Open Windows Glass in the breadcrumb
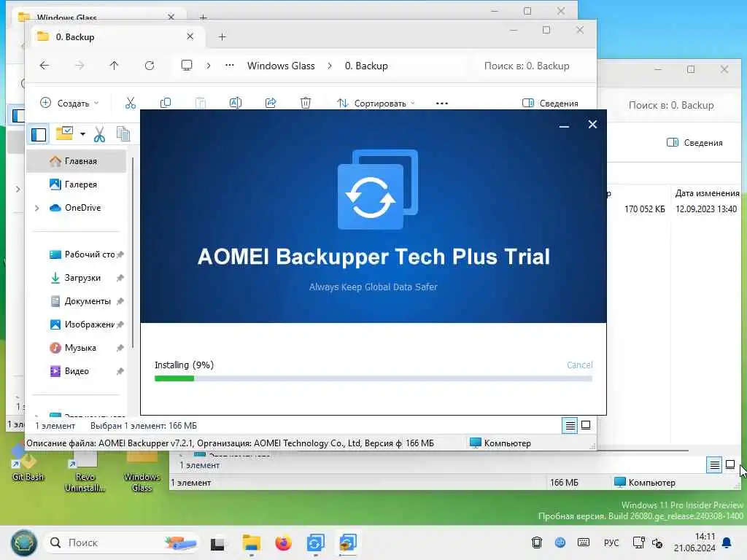The height and width of the screenshot is (560, 747). point(281,66)
